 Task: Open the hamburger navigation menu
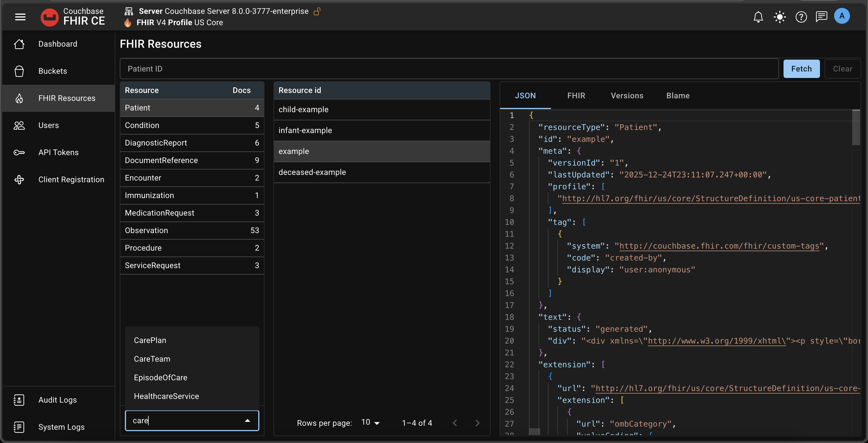[x=20, y=17]
